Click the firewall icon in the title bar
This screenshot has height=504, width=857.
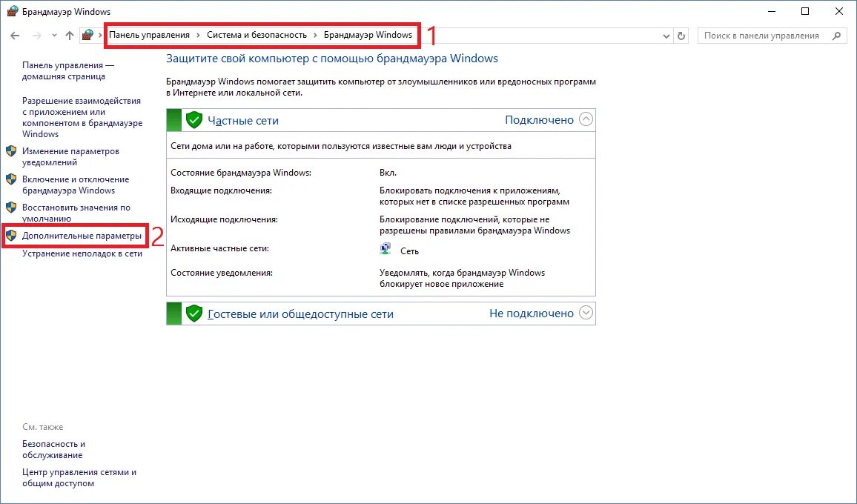point(12,11)
